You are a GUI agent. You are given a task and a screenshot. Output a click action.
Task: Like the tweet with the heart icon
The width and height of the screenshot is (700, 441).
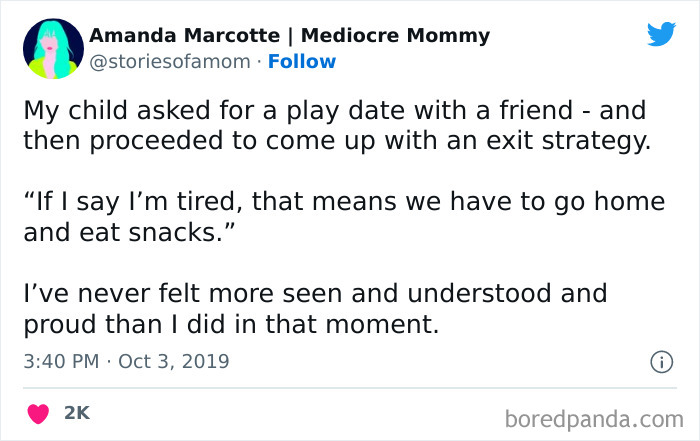(x=39, y=412)
